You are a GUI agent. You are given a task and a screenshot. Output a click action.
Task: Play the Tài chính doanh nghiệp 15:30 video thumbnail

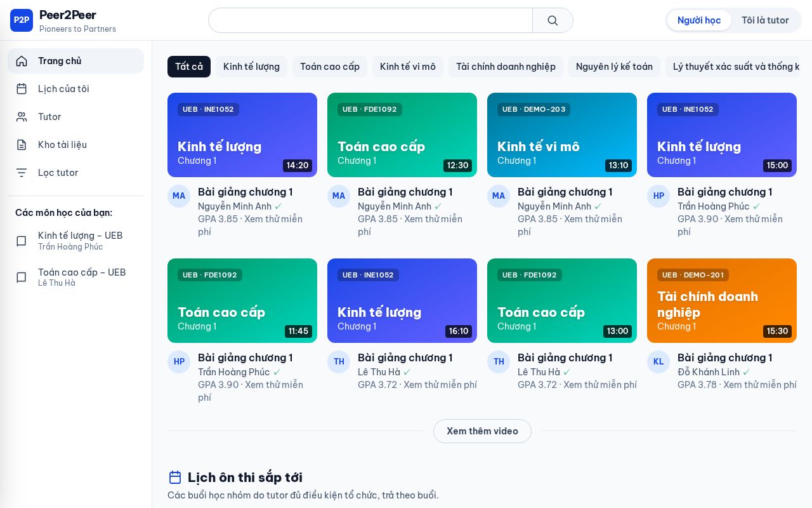(x=722, y=300)
